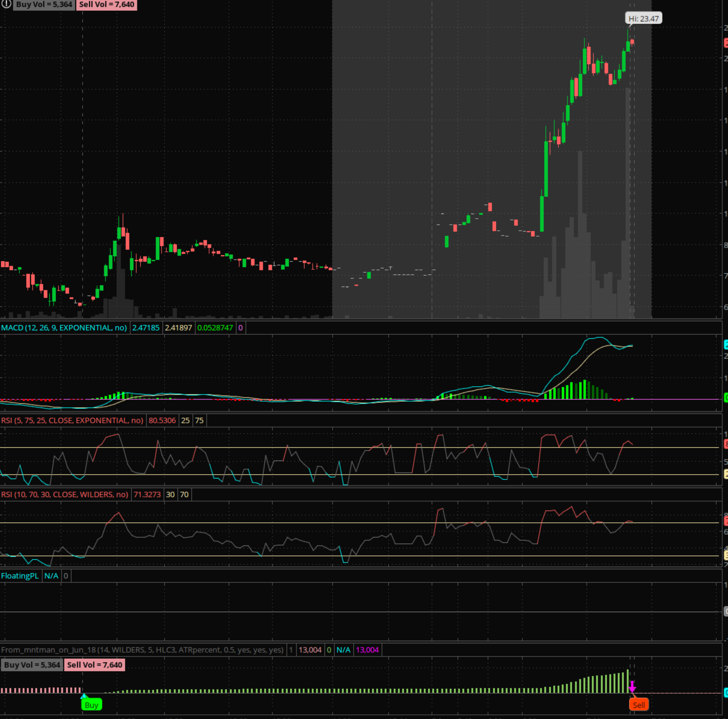728x719 pixels.
Task: Click the cyan N/A value in the From_mntman header
Action: point(343,650)
